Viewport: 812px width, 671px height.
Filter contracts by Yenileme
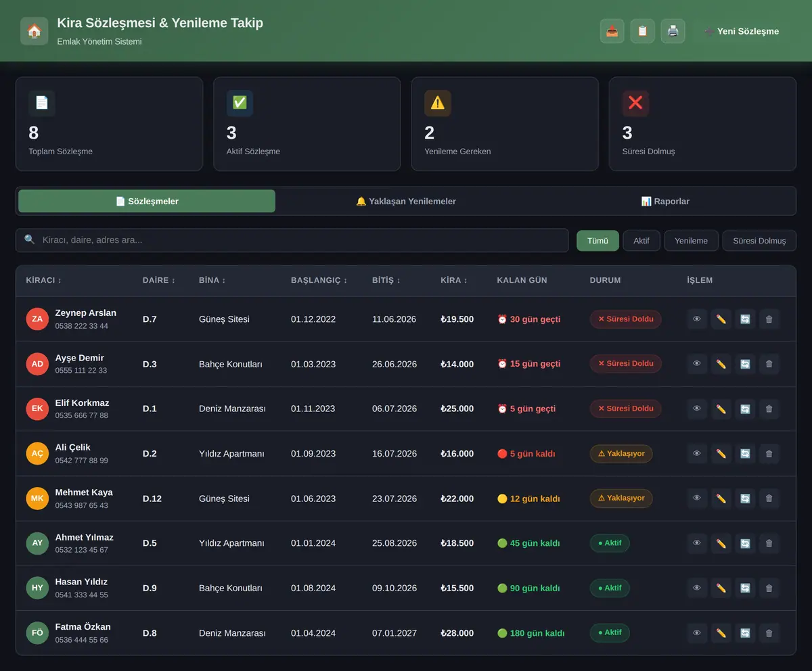(691, 241)
